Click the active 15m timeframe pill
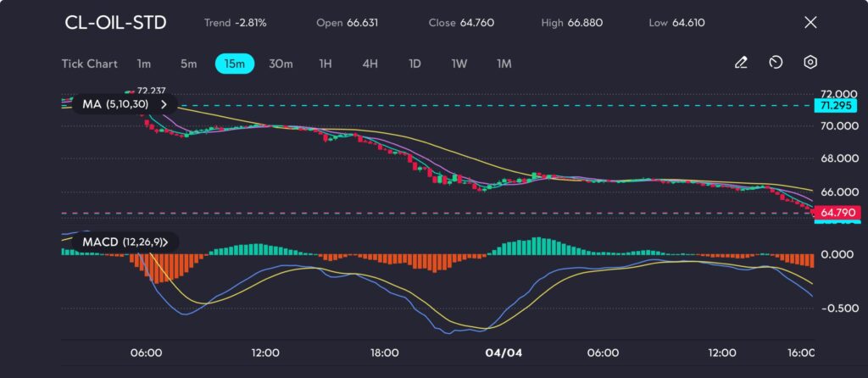 point(235,64)
